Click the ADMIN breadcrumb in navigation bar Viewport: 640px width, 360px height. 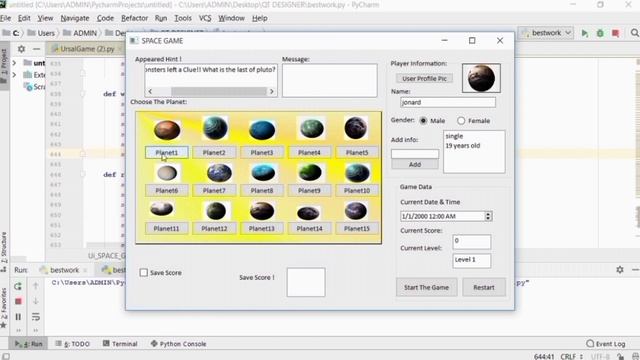point(80,33)
